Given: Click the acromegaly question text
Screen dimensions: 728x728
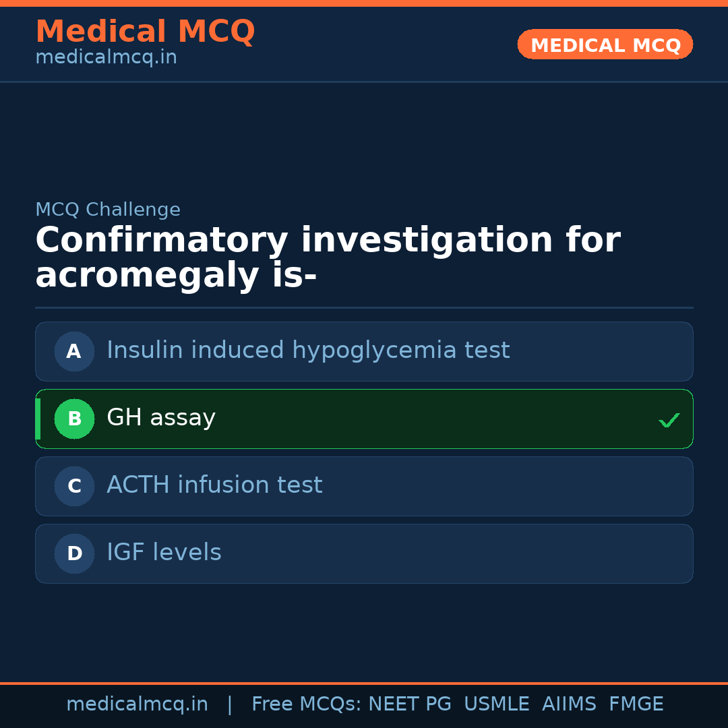Looking at the screenshot, I should coord(328,258).
